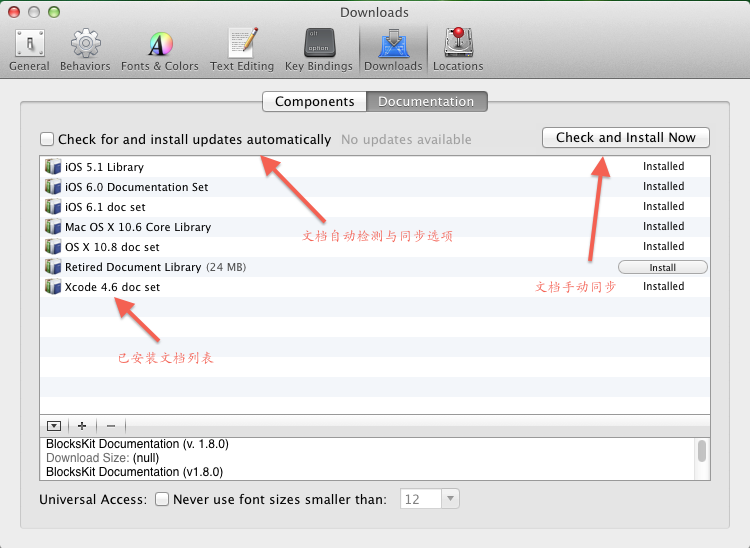Viewport: 750px width, 548px height.
Task: Select the OS X 10.8 doc set row
Action: click(375, 247)
